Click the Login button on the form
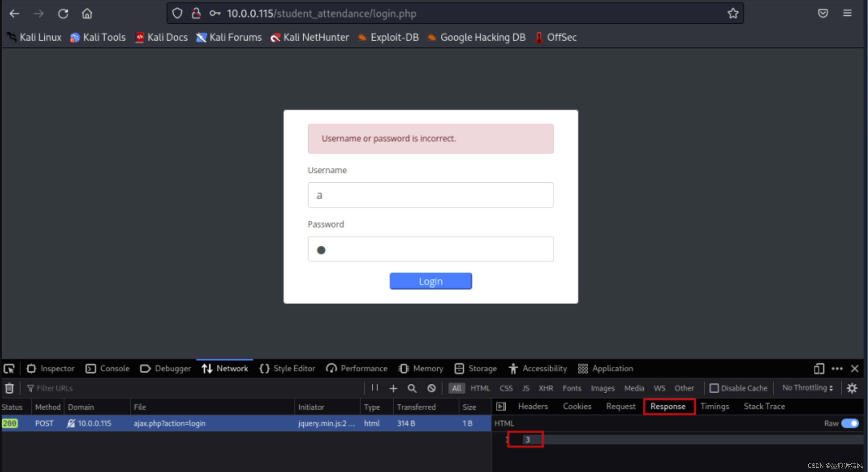 click(x=430, y=281)
